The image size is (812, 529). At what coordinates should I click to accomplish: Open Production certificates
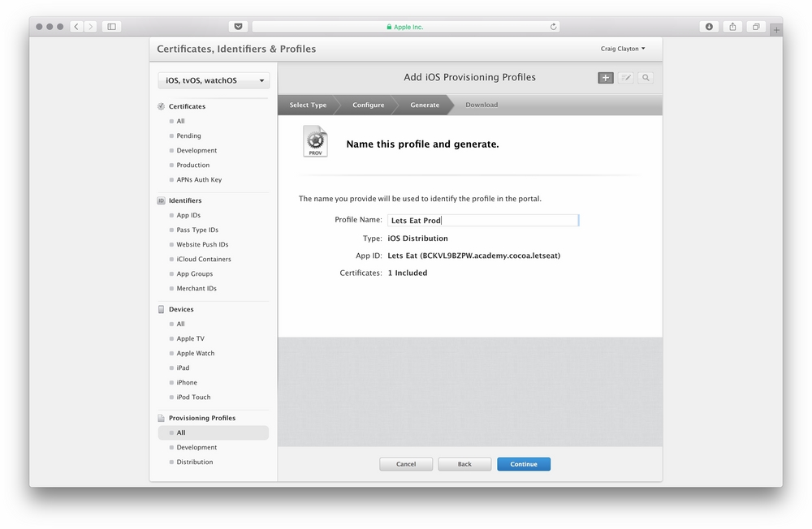tap(193, 166)
